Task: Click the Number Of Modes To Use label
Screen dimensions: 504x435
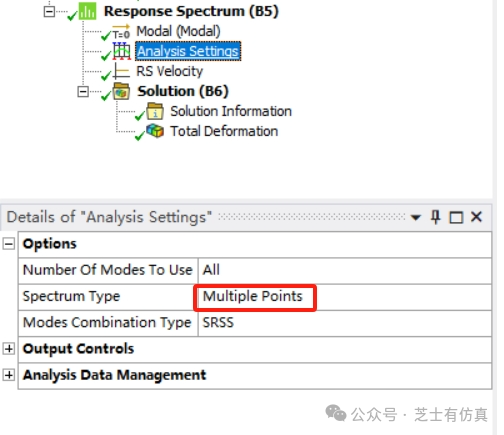Action: [108, 270]
